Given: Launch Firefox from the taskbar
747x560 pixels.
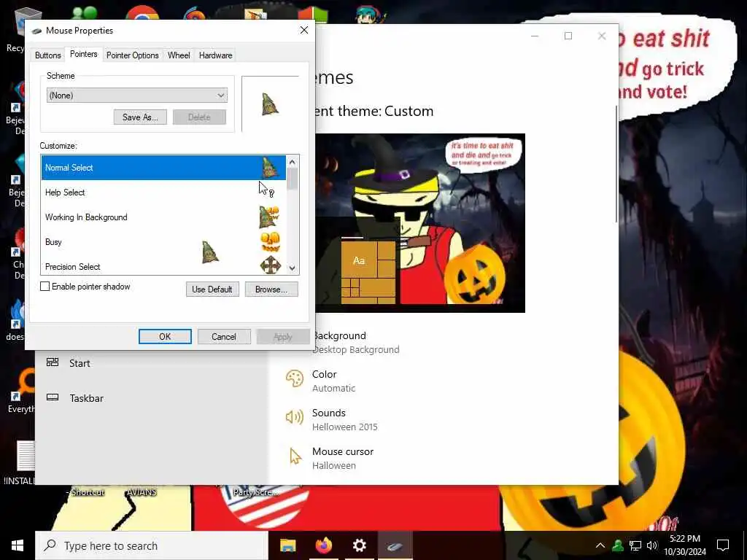Looking at the screenshot, I should click(323, 545).
